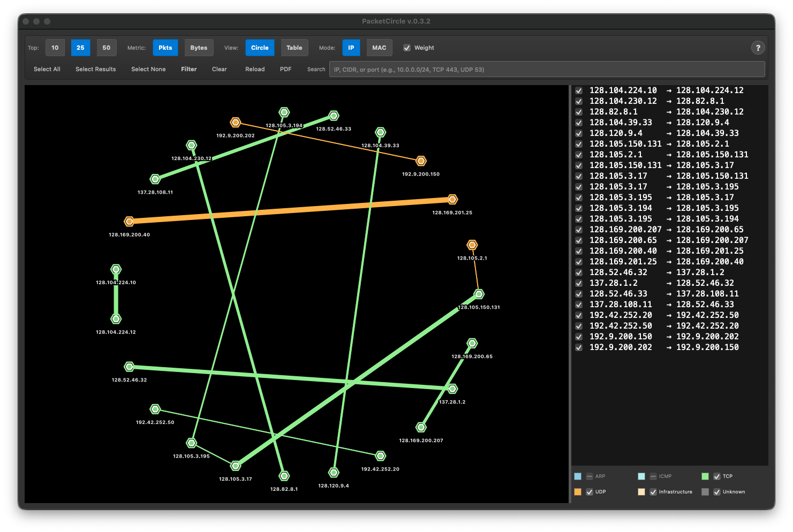The image size is (793, 532).
Task: Show the top 10 flows
Action: click(x=55, y=48)
